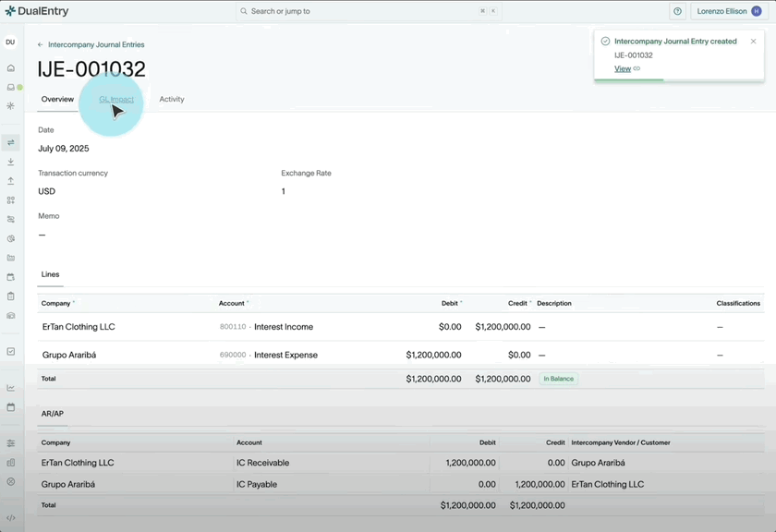Click the help question-mark icon in the top bar
This screenshot has height=532, width=776.
[x=677, y=11]
